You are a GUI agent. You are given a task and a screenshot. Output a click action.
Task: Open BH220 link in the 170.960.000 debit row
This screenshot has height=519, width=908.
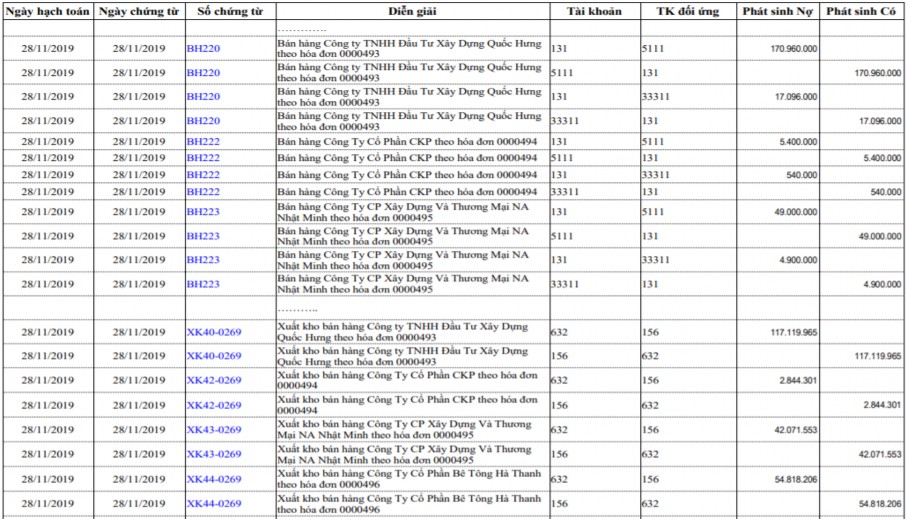point(203,48)
